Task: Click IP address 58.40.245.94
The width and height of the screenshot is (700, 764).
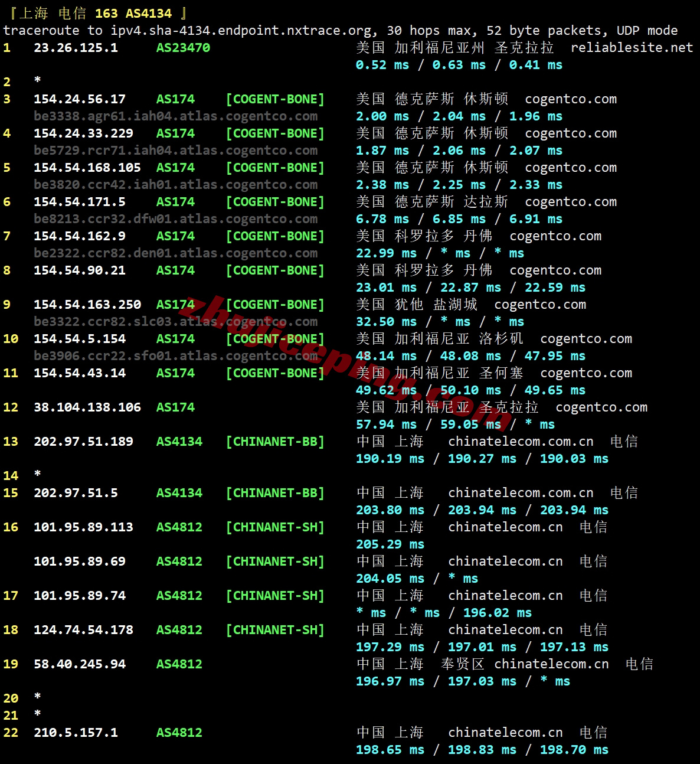Action: (80, 664)
